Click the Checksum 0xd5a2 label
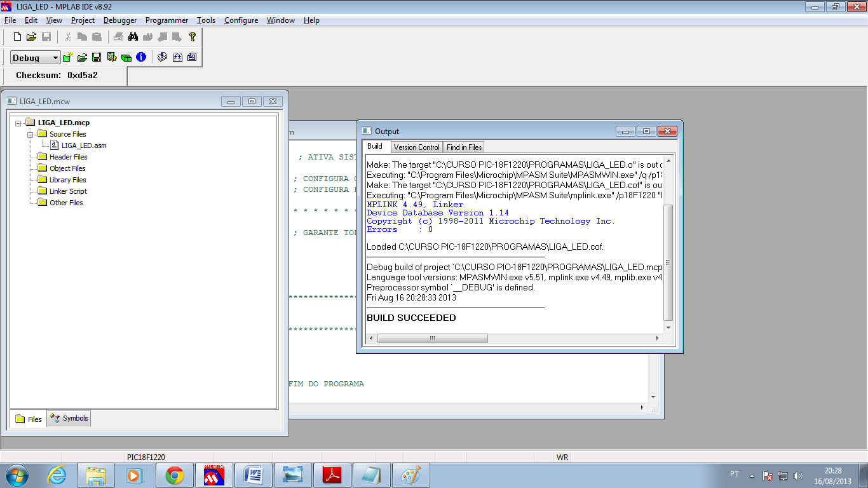The image size is (868, 488). tap(57, 75)
